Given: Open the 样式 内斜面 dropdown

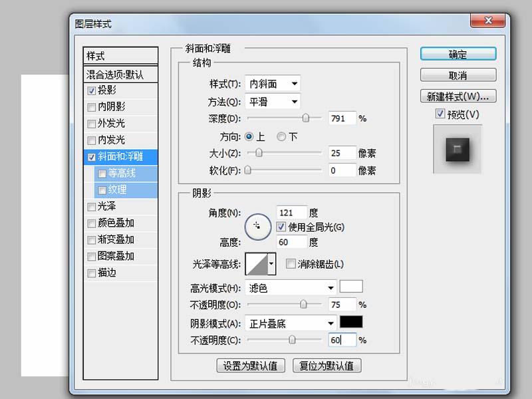Looking at the screenshot, I should point(273,84).
